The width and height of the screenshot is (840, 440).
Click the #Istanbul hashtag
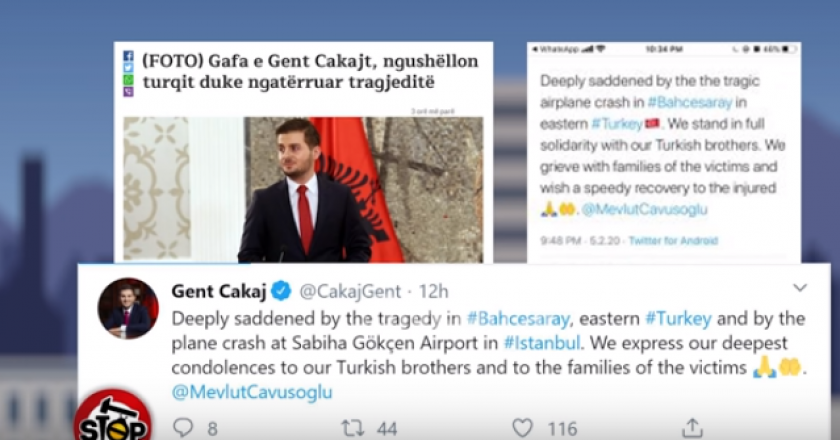[542, 343]
